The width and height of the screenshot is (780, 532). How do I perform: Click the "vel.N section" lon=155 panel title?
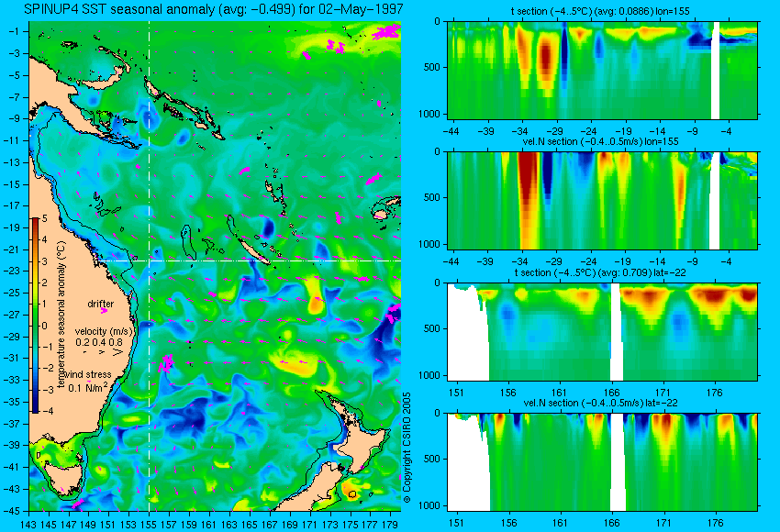601,141
